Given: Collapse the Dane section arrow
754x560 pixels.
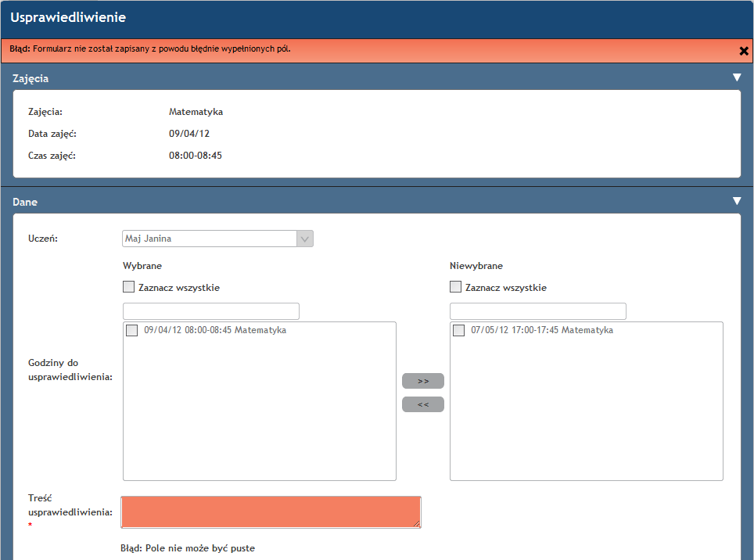Looking at the screenshot, I should (737, 201).
